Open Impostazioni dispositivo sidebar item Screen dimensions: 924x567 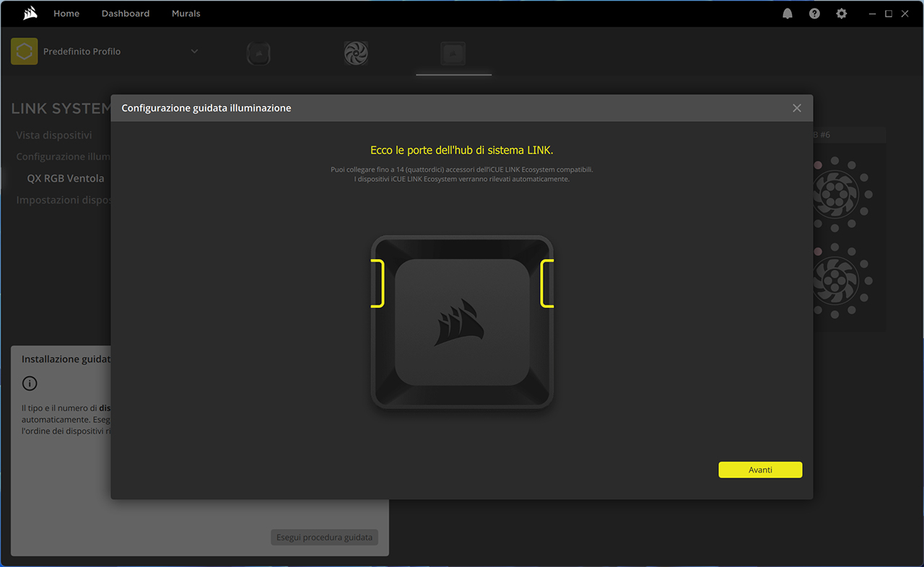click(64, 200)
